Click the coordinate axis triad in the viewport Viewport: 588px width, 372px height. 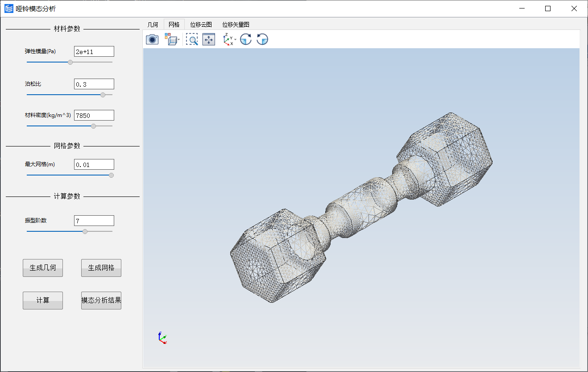pyautogui.click(x=162, y=338)
